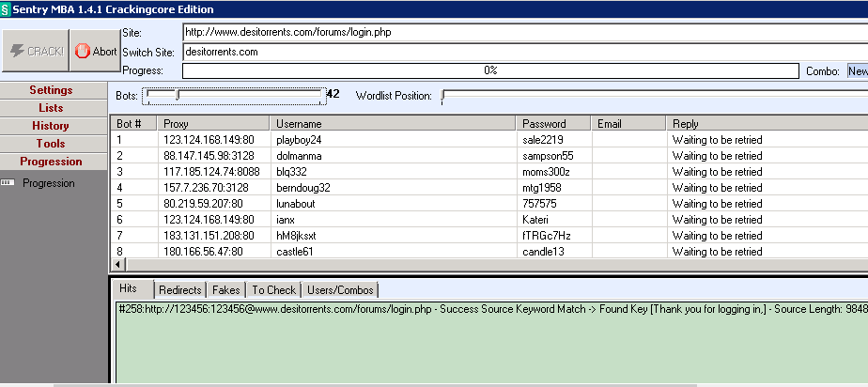This screenshot has width=868, height=387.
Task: Click the Bot # column header
Action: click(134, 123)
